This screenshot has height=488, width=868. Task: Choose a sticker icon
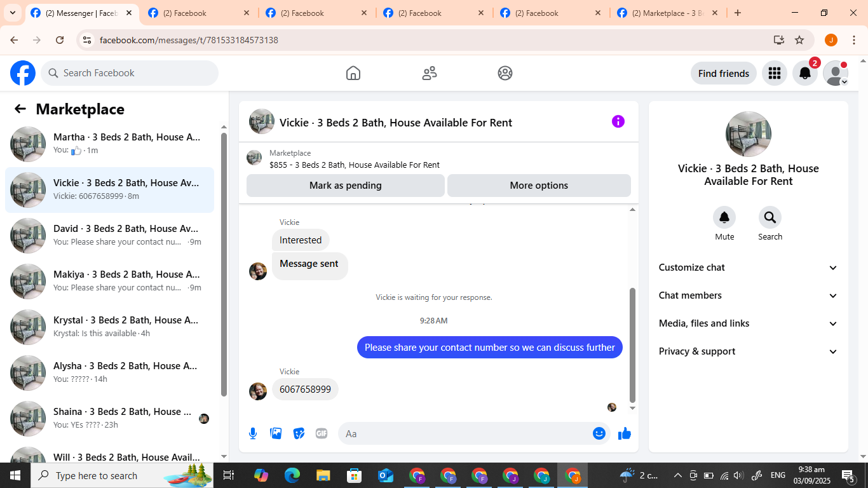pyautogui.click(x=299, y=433)
